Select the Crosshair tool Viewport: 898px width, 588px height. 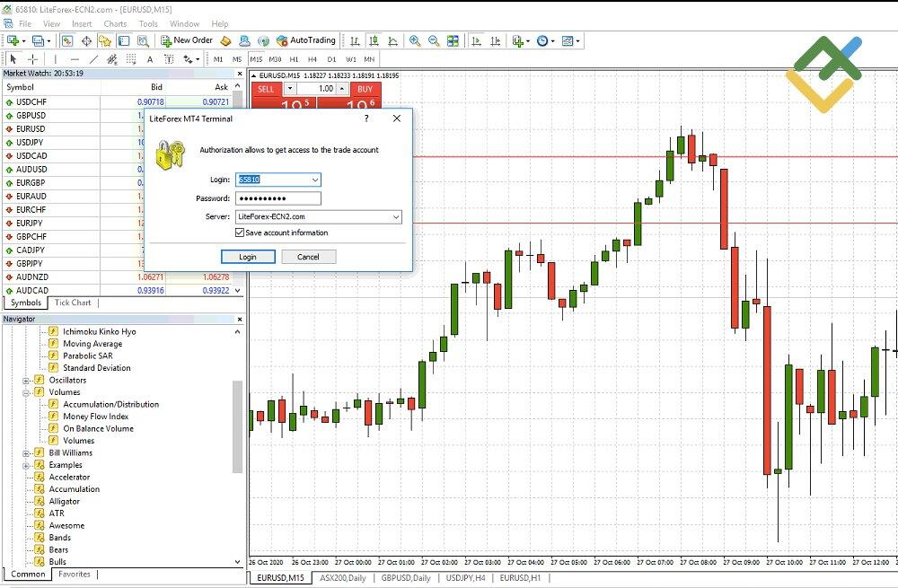pyautogui.click(x=31, y=59)
